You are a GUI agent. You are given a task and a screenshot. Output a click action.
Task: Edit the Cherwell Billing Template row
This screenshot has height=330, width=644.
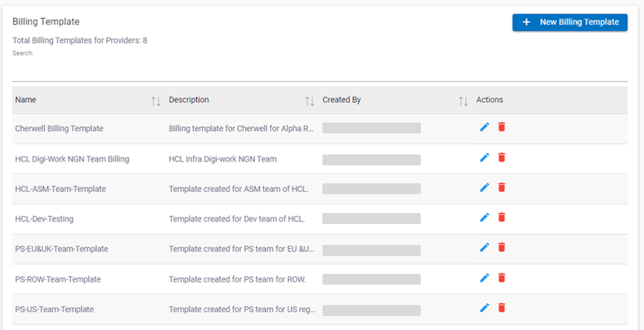click(x=484, y=127)
